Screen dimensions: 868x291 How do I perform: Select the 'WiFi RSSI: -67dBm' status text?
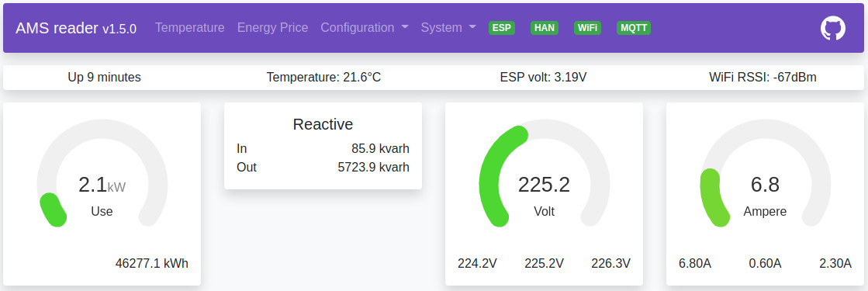click(763, 78)
